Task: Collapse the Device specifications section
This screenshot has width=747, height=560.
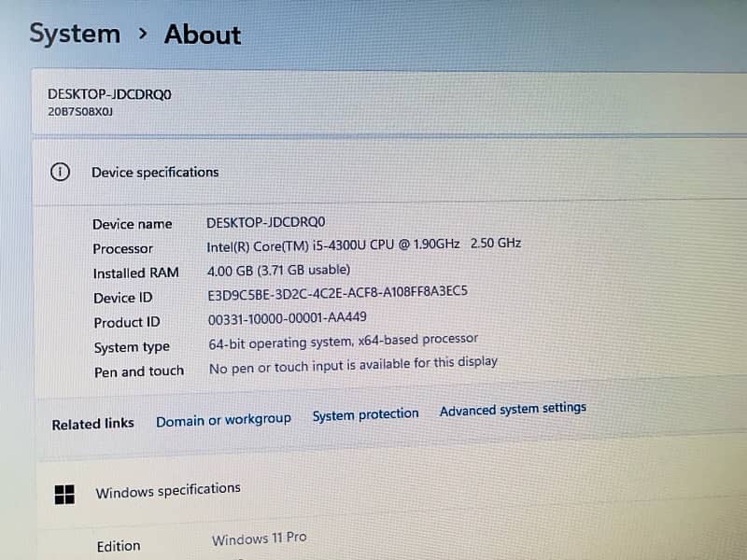Action: click(389, 172)
